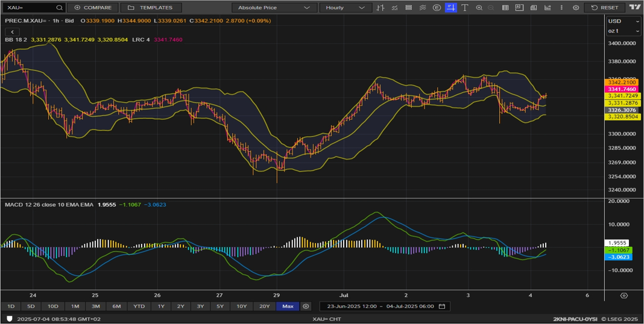Image resolution: width=644 pixels, height=324 pixels.
Task: Select the 6M range tab
Action: 116,307
